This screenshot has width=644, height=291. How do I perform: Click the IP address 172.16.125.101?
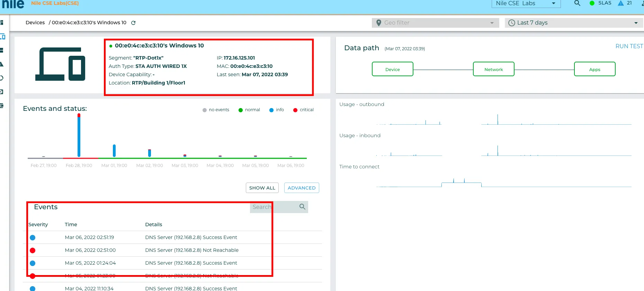239,58
